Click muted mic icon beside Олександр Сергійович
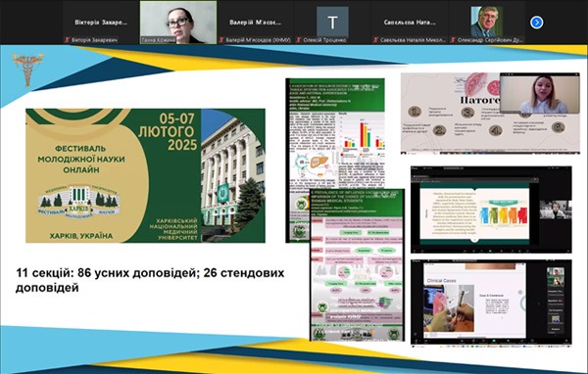588x374 pixels. pyautogui.click(x=453, y=40)
